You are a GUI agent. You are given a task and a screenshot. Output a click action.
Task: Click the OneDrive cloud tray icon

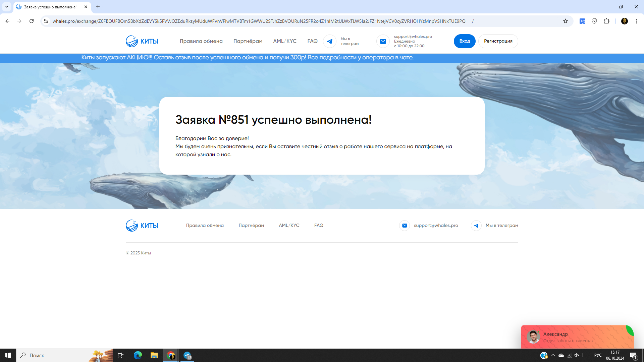pyautogui.click(x=561, y=355)
